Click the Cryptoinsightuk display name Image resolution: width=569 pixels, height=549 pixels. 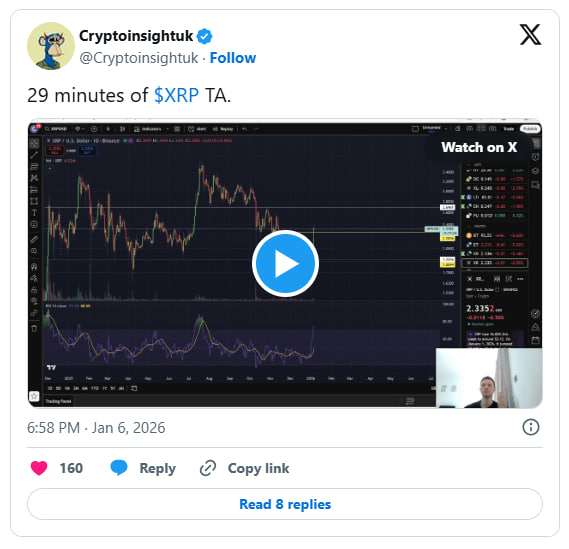pos(136,36)
